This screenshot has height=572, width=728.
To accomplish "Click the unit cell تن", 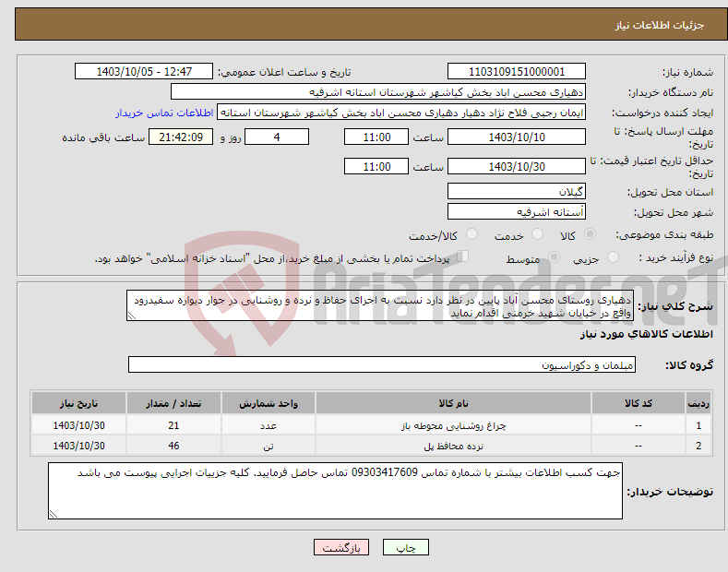I will pyautogui.click(x=269, y=446).
